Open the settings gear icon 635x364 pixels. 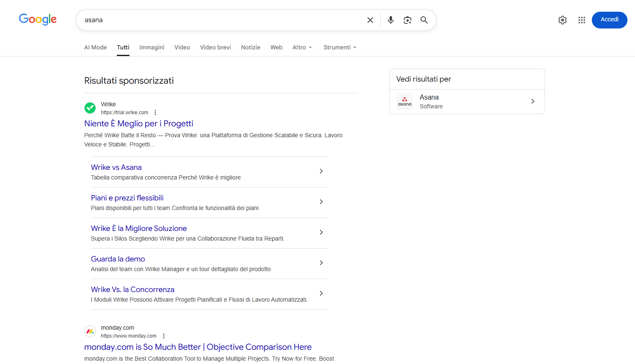point(563,20)
